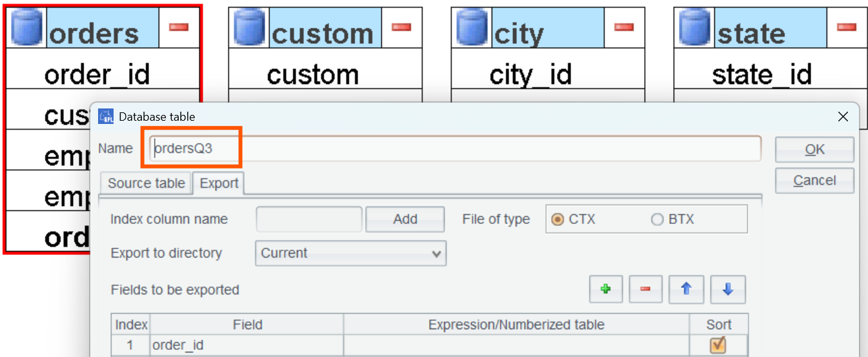Select the Export tab
This screenshot has height=357, width=868.
219,183
